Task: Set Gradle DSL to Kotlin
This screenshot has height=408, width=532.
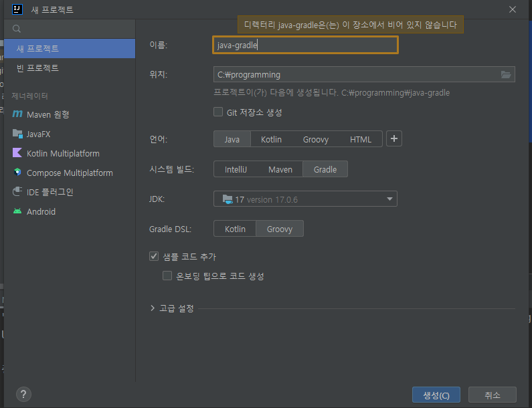Action: click(x=235, y=229)
